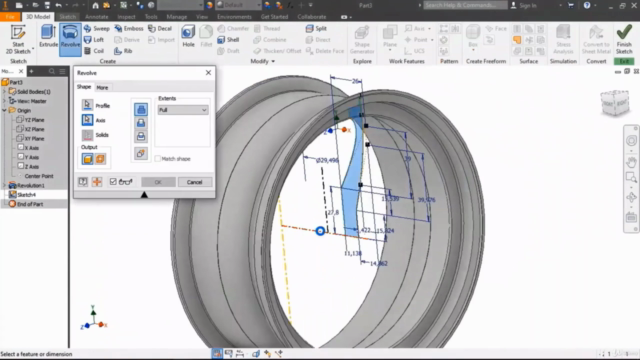Switch to the 3D Model tab

point(38,17)
